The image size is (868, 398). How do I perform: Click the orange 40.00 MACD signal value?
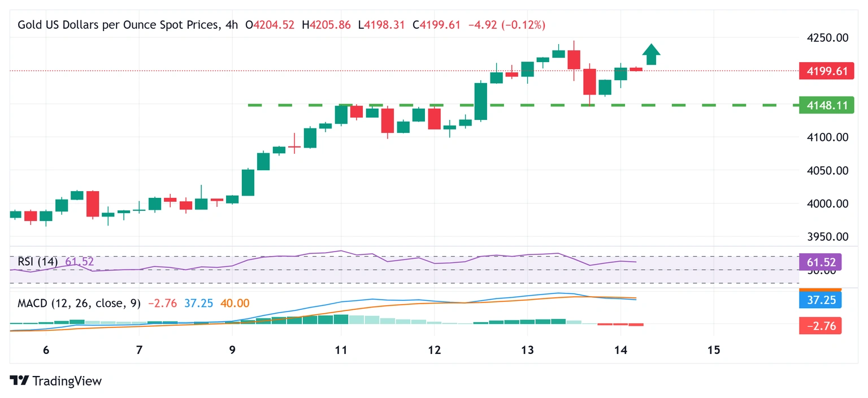pyautogui.click(x=235, y=304)
